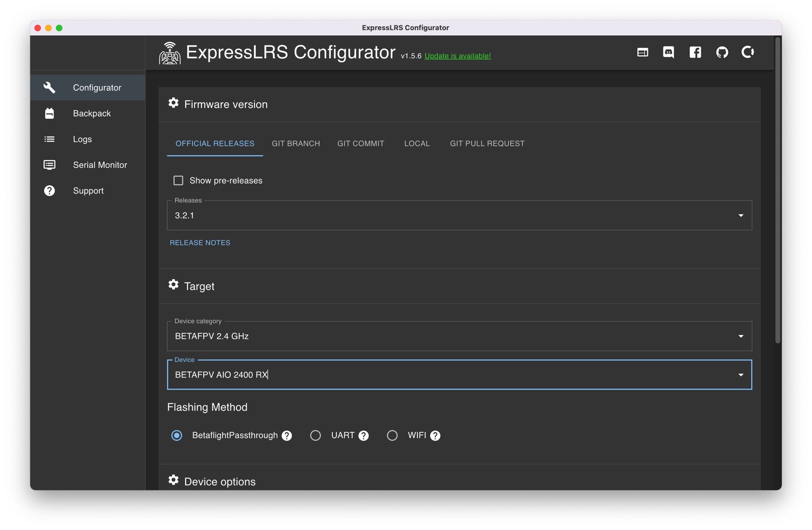Click the ExpressLRS robot logo

169,53
